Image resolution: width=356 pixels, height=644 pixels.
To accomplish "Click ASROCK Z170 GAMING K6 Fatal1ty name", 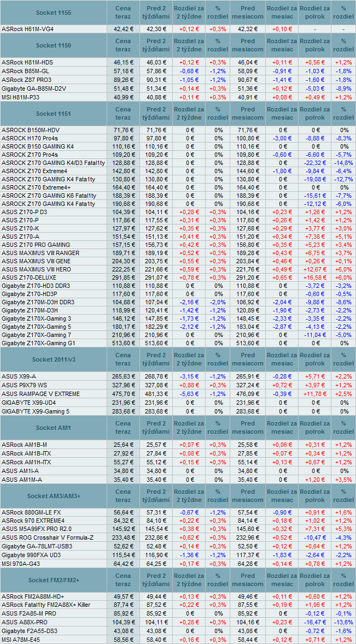I will pyautogui.click(x=49, y=196).
